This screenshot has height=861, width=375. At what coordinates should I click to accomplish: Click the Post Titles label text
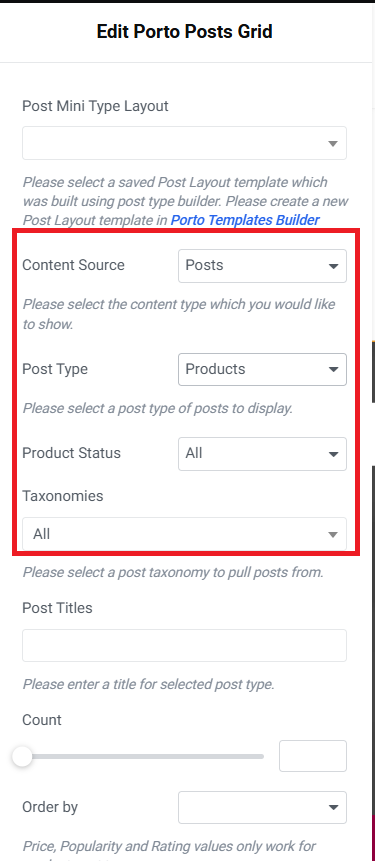pos(57,608)
